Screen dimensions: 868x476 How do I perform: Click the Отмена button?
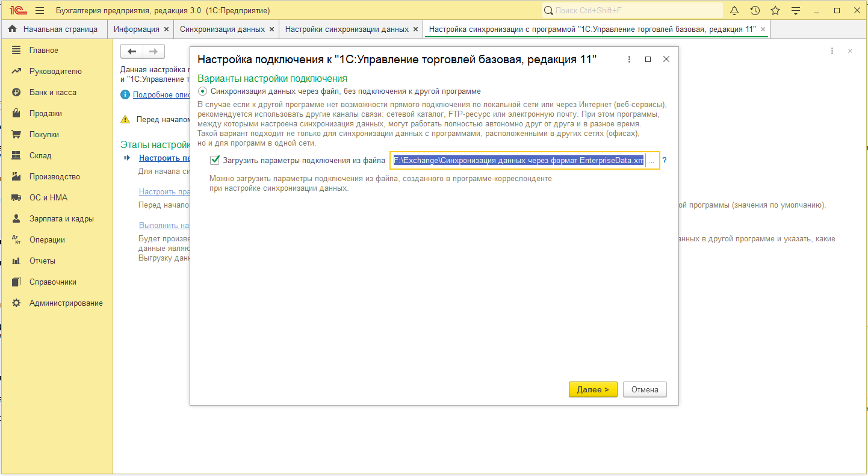[x=645, y=389]
